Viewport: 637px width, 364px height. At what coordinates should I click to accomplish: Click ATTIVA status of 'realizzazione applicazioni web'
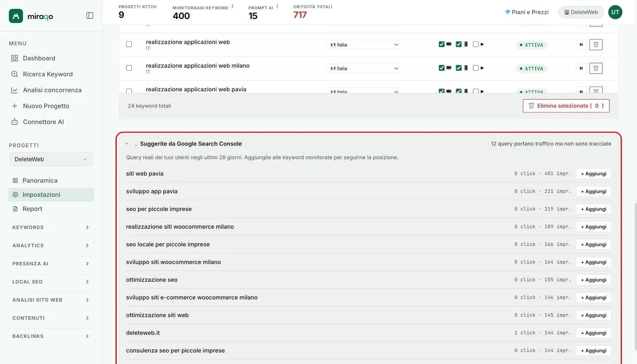click(531, 45)
